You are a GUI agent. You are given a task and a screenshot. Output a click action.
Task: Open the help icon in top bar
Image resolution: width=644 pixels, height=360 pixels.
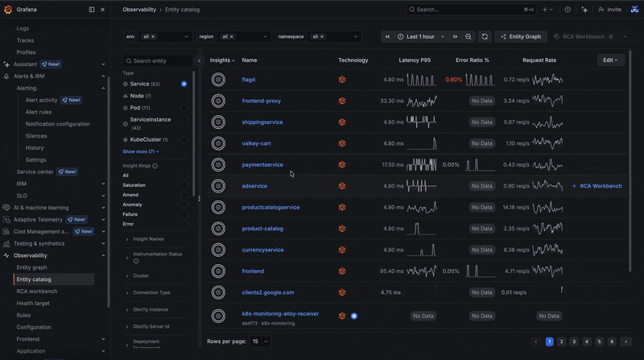click(568, 10)
